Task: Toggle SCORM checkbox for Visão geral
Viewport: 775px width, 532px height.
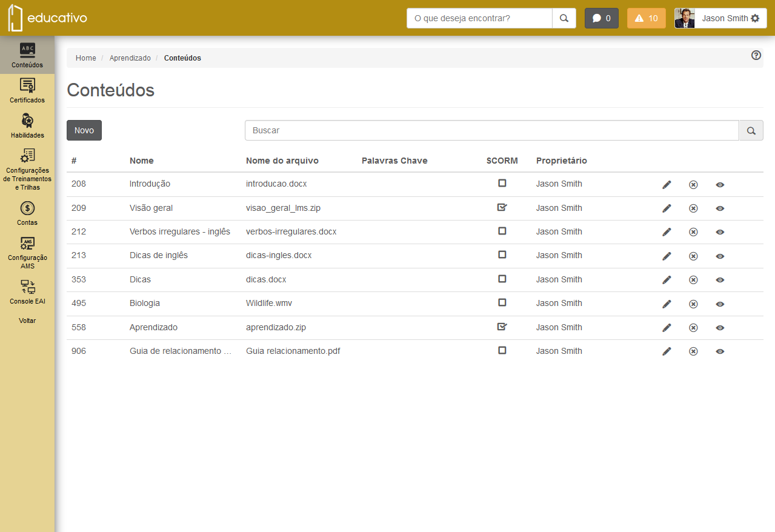Action: pos(502,207)
